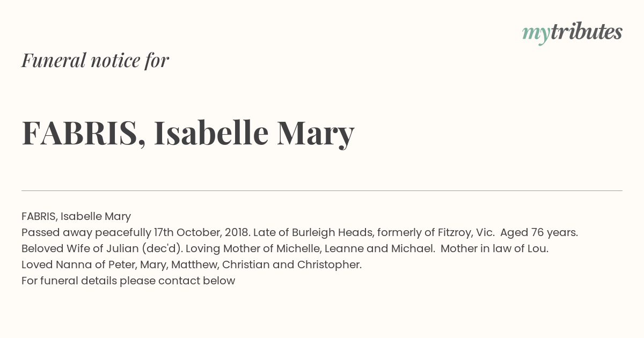
Task: Click the word "Mary" in the large title
Action: point(315,133)
